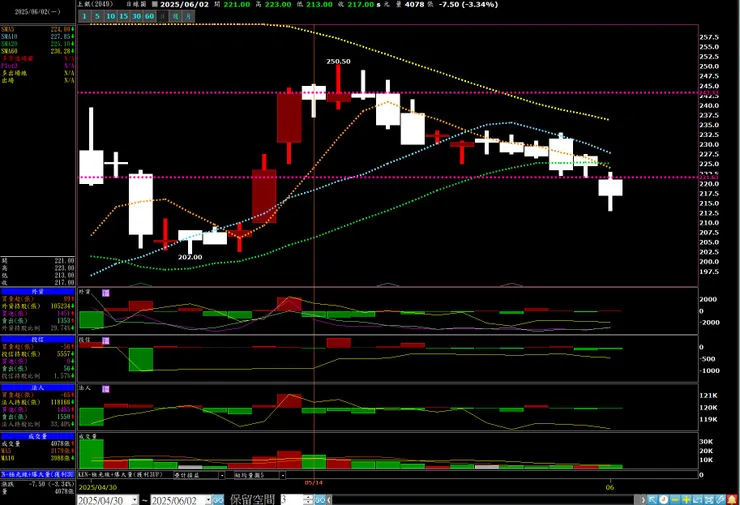The width and height of the screenshot is (740, 505).
Task: Click the SMA5 indicator label
Action: (8, 30)
